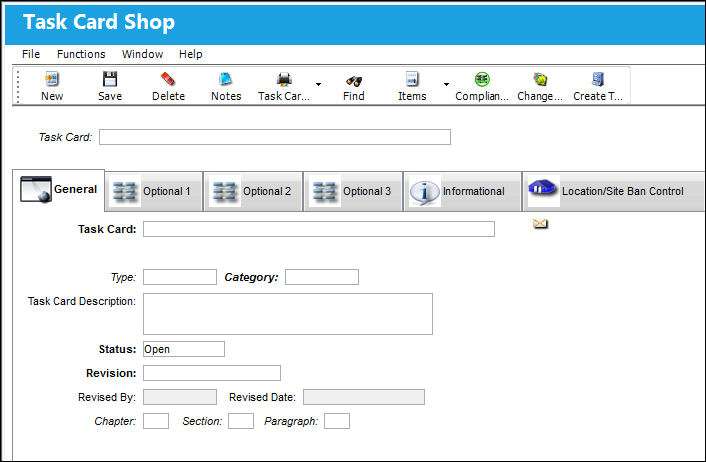Open the Location/Site Ban Control tab

pos(613,191)
